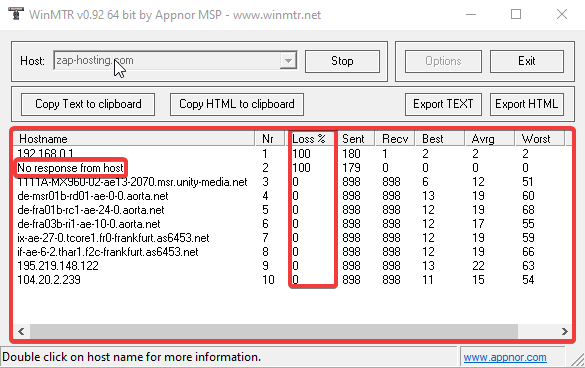
Task: Click Sent value 179 for hop 2
Action: point(351,168)
